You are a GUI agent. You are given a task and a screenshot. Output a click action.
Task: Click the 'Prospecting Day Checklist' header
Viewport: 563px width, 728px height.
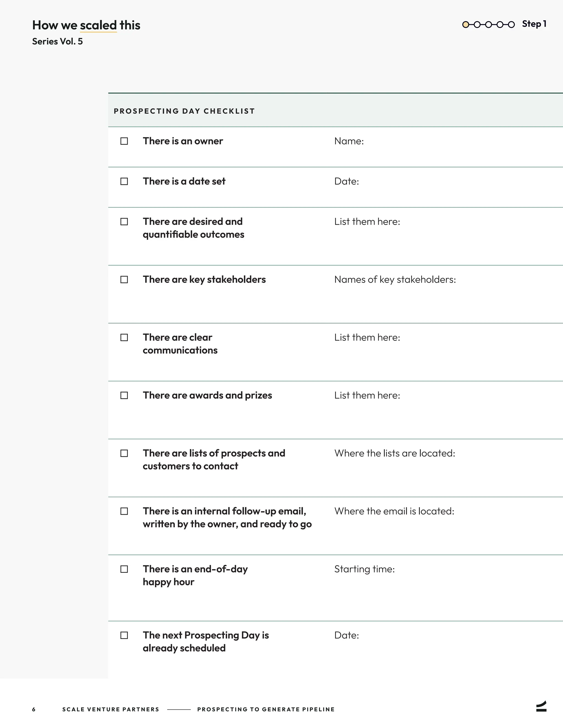tap(184, 111)
